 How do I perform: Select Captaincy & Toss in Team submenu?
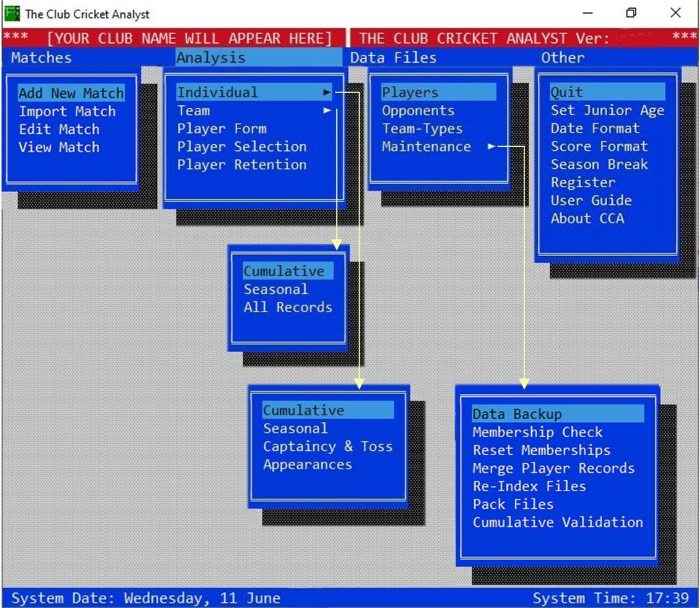[327, 446]
